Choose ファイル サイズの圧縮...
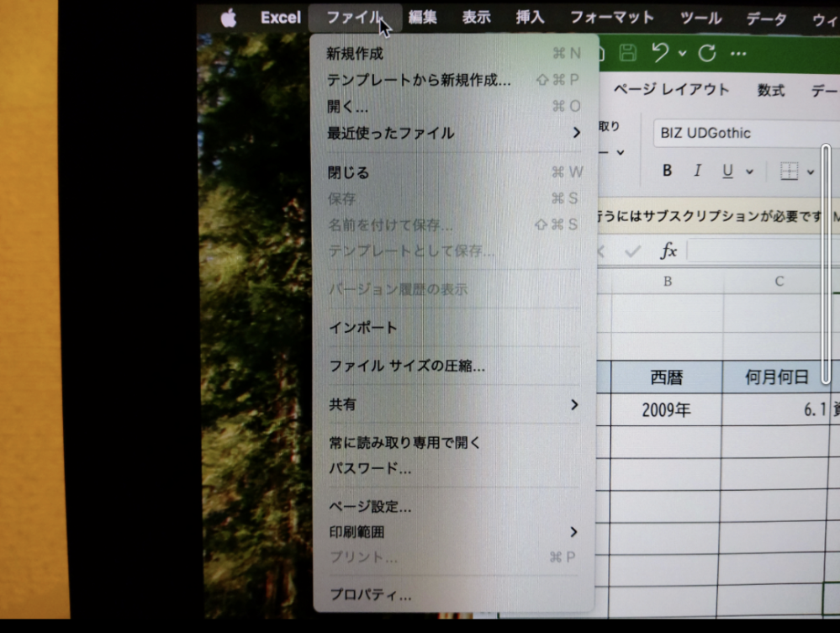This screenshot has width=840, height=633. (x=454, y=366)
